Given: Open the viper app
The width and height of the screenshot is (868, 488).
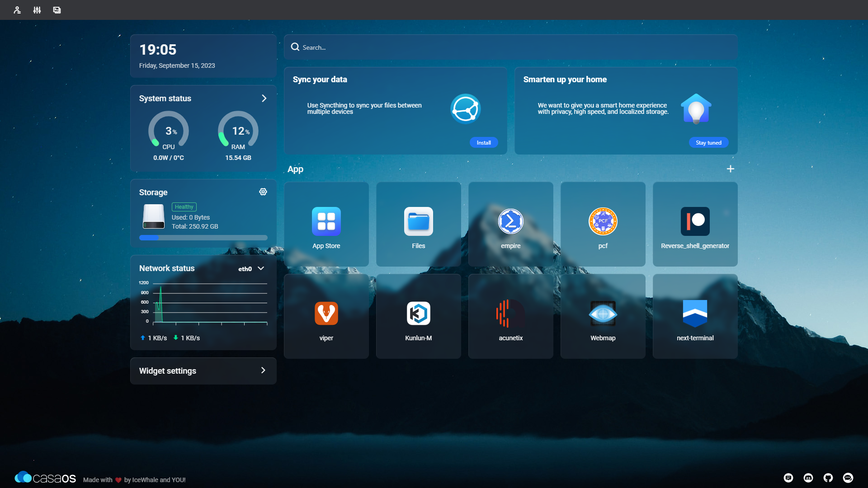Looking at the screenshot, I should pos(326,314).
